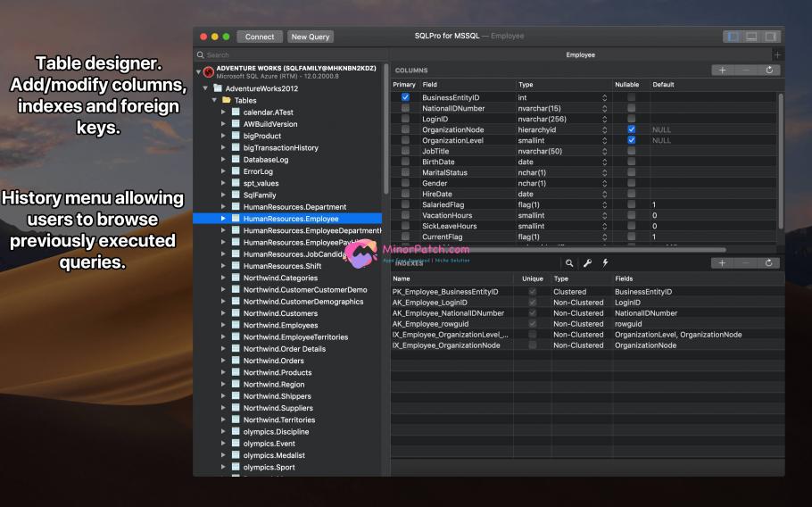Collapse the Tables folder
812x507 pixels.
point(214,100)
